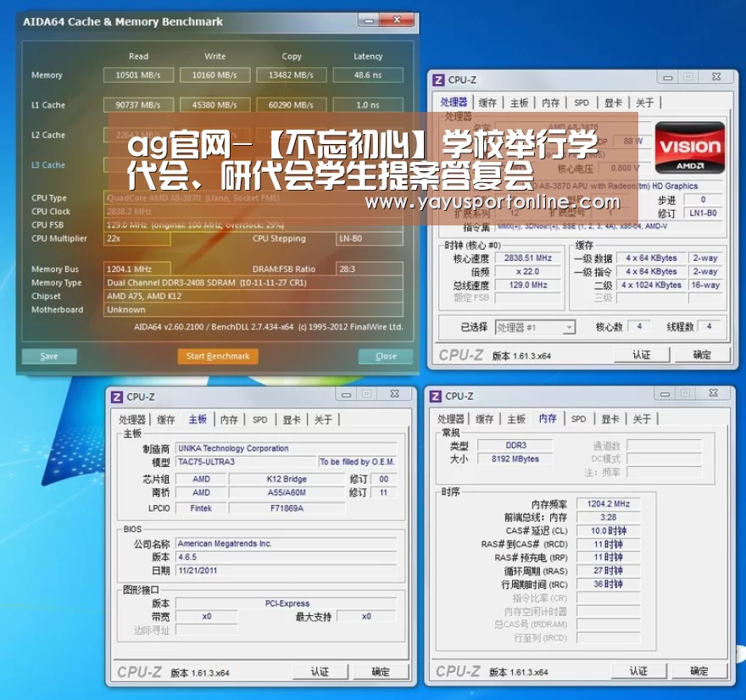Click CPU-Z title icon in memory window
This screenshot has width=746, height=700.
point(435,396)
